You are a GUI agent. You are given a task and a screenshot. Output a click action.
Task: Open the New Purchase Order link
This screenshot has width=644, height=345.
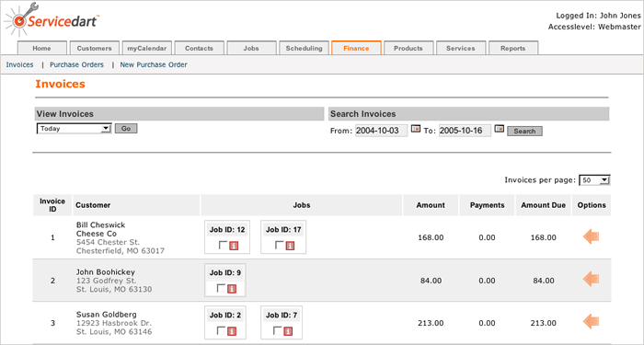[154, 65]
